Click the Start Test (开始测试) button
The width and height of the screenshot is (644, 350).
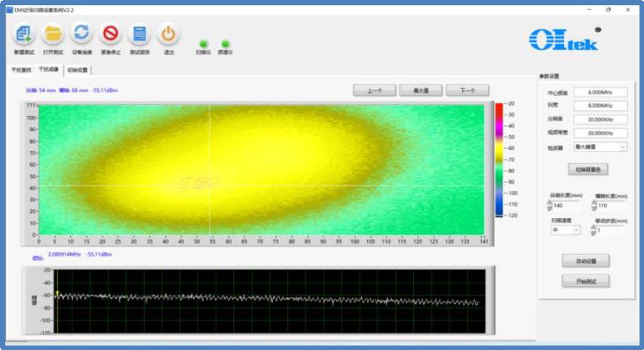point(585,281)
